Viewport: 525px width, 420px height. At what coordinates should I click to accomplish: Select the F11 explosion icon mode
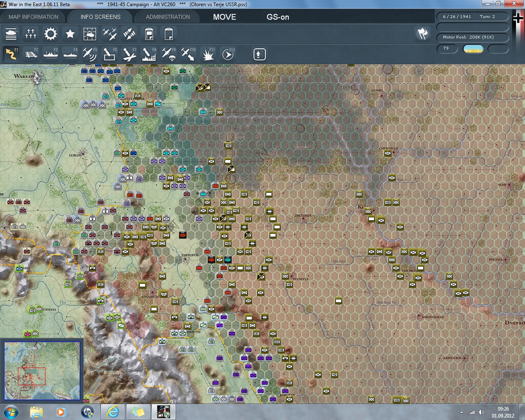coord(208,54)
